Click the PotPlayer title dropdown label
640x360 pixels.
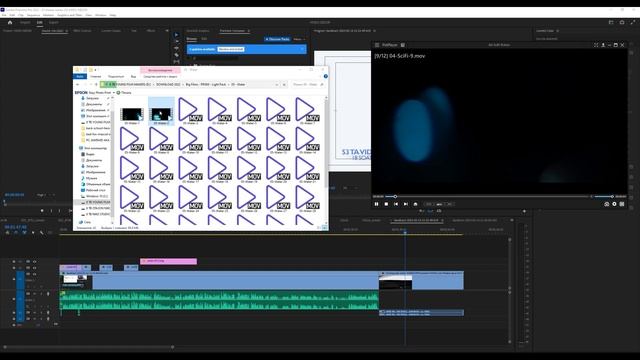391,45
